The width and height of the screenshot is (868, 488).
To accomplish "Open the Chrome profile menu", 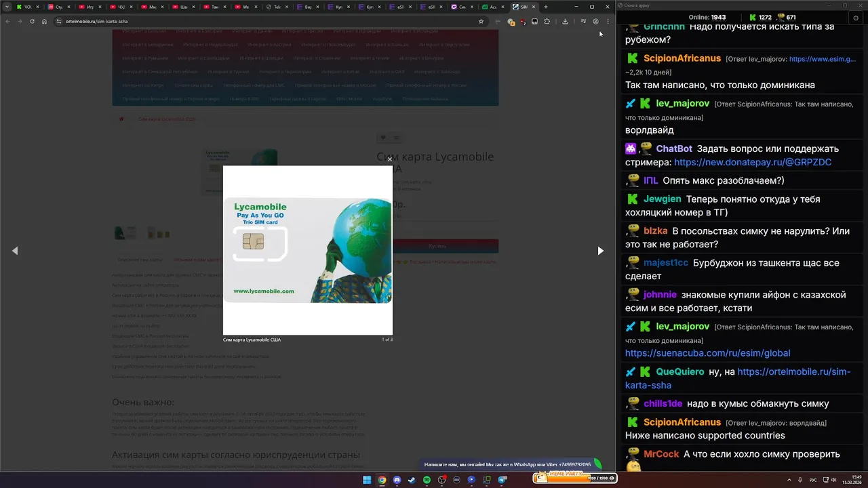I will point(595,21).
